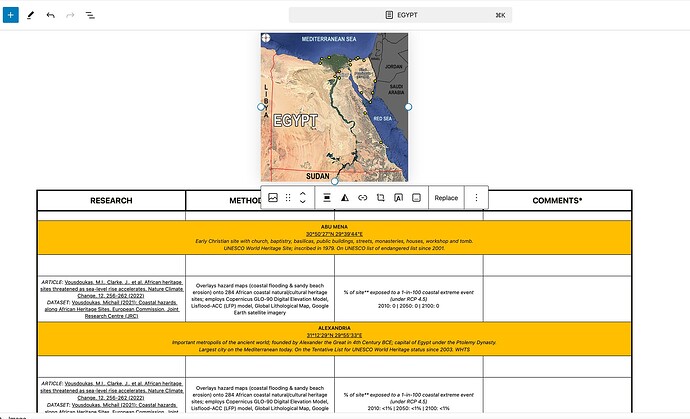Move the image block up
This screenshot has height=419, width=690.
pos(303,194)
